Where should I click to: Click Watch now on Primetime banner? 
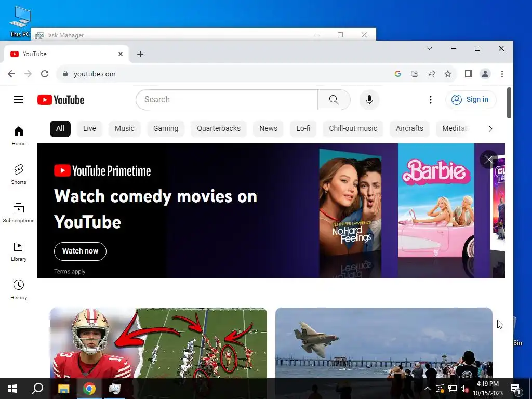[80, 251]
